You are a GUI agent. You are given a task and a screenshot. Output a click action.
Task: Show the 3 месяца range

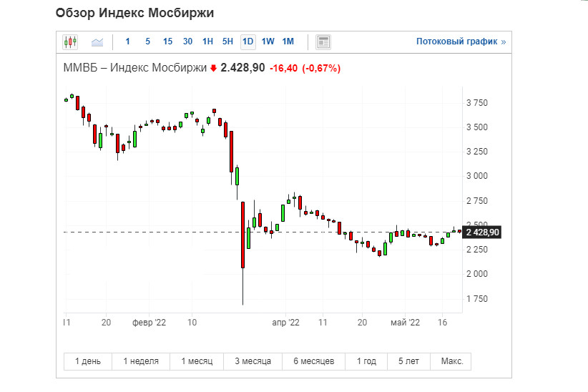pyautogui.click(x=253, y=361)
